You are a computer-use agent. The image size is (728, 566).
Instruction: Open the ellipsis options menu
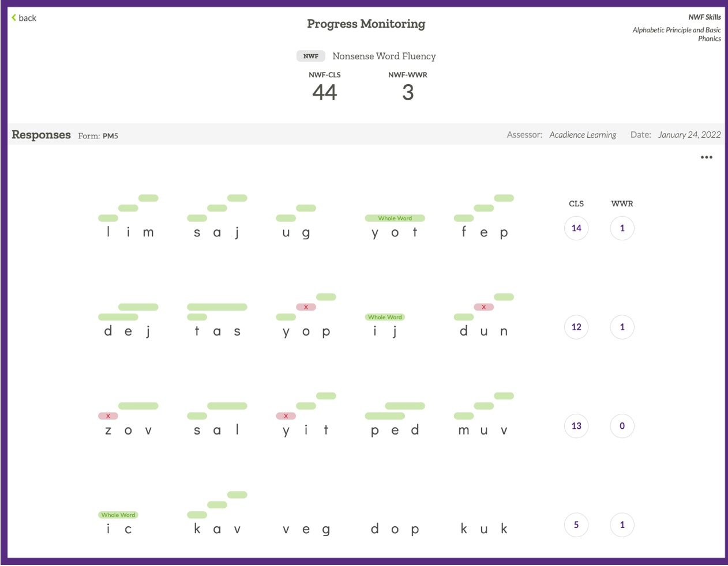click(x=707, y=157)
